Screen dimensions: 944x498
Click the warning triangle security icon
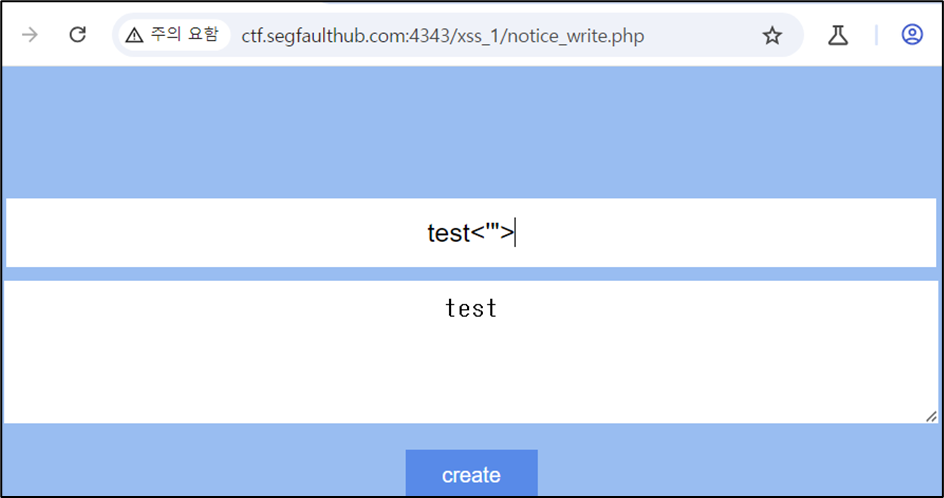pos(134,36)
